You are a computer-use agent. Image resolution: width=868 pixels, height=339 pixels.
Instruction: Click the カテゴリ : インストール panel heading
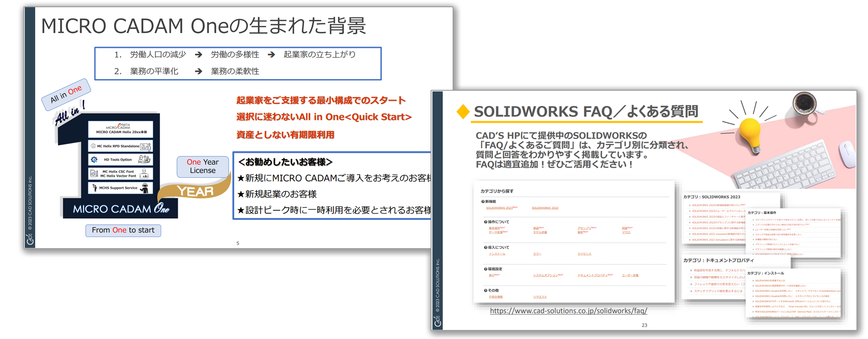click(x=766, y=273)
